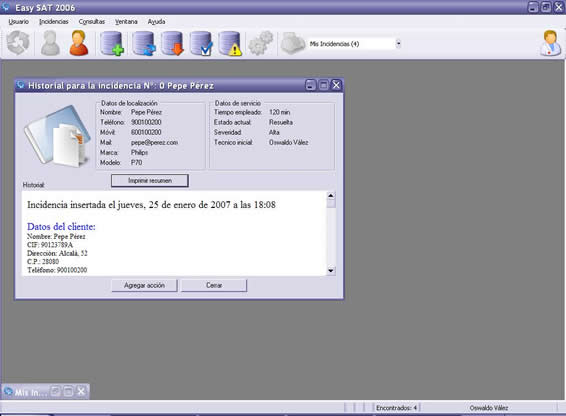
Task: Click the historial scrollbar down arrow
Action: coord(331,270)
